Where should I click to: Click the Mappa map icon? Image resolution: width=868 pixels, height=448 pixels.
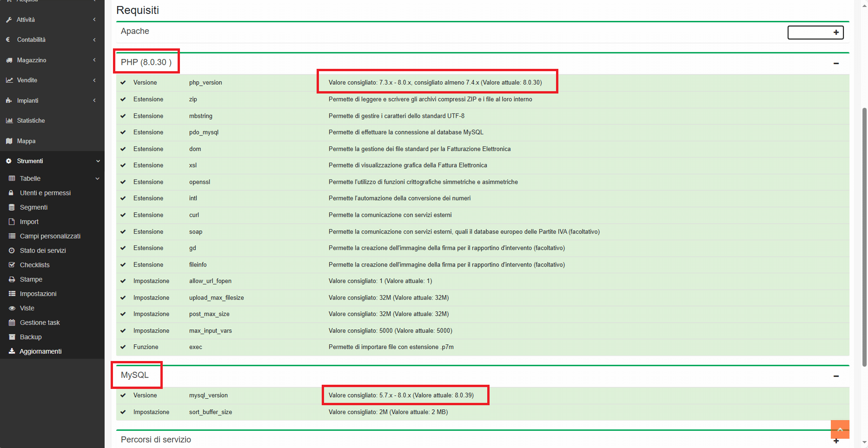pyautogui.click(x=9, y=141)
